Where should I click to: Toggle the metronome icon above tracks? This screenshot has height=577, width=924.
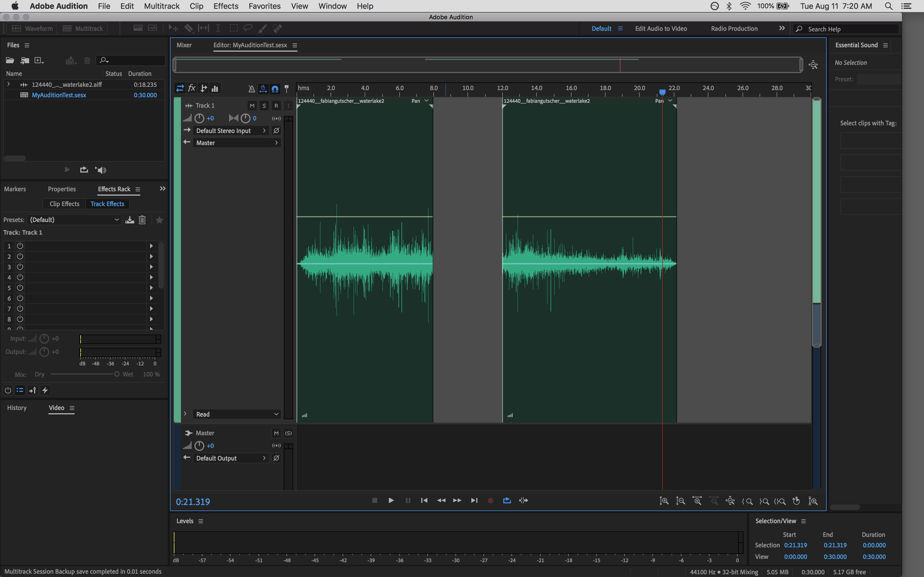point(251,89)
